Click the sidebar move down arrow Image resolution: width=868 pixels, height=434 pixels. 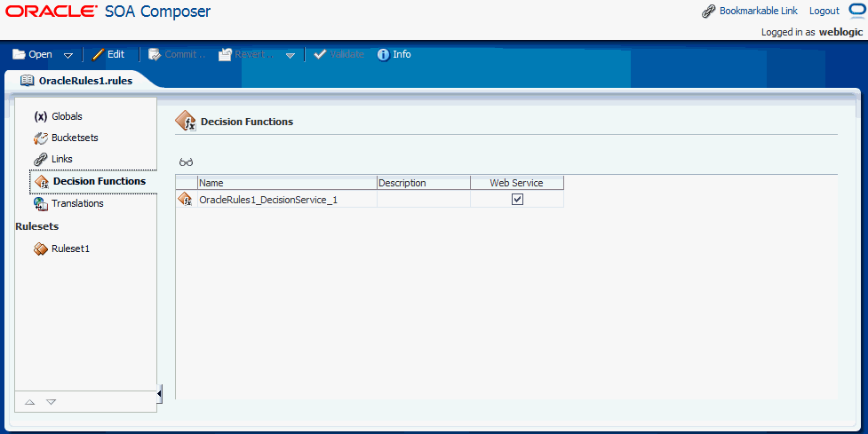51,402
